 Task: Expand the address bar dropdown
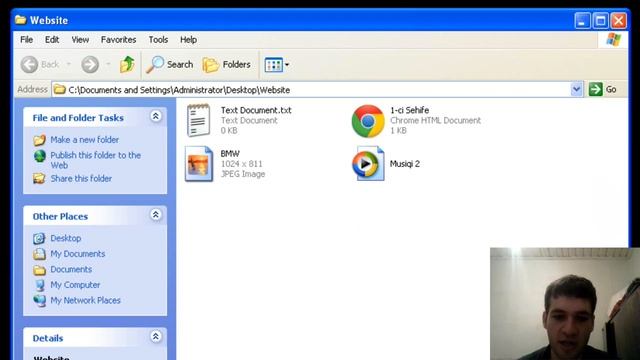[x=576, y=89]
